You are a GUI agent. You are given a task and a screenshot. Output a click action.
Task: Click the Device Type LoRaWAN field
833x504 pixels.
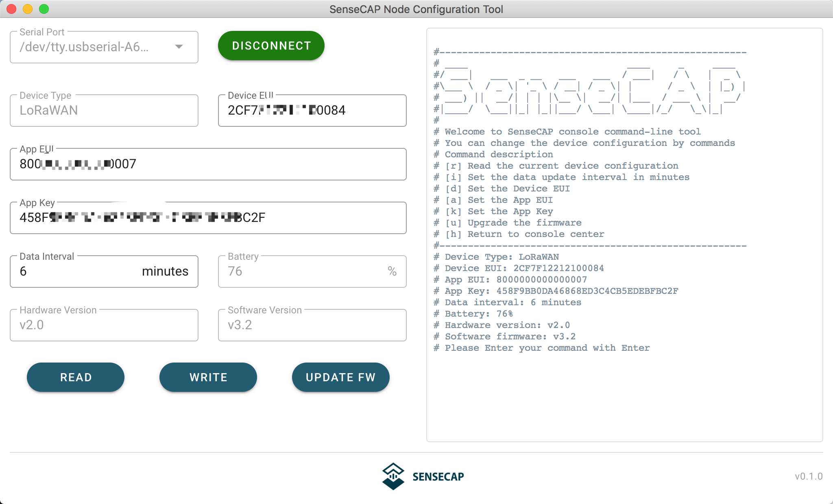click(x=104, y=111)
